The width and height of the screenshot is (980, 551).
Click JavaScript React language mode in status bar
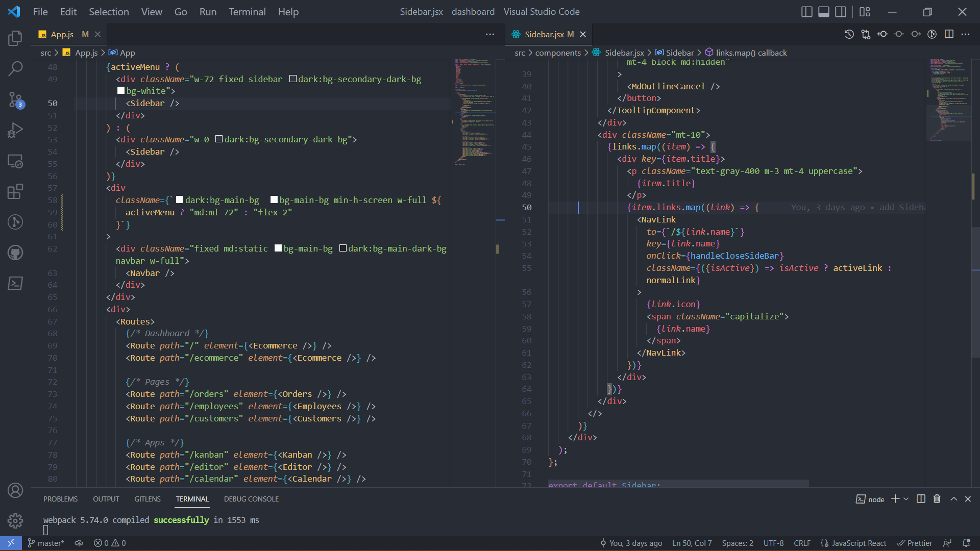(859, 543)
